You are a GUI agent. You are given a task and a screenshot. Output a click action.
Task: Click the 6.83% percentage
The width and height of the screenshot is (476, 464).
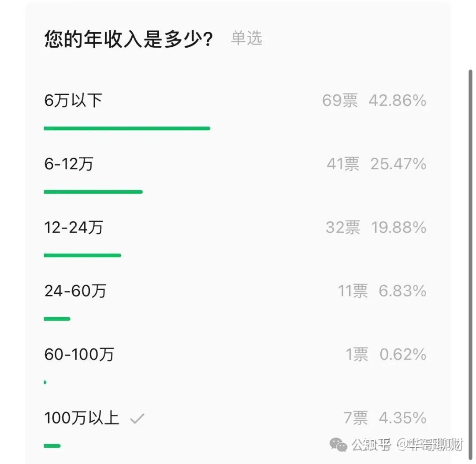pos(402,291)
